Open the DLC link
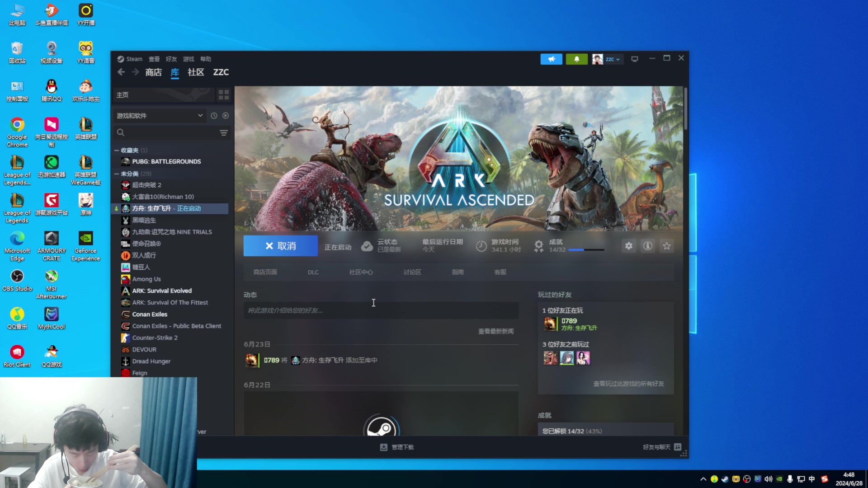This screenshot has height=488, width=868. point(313,272)
